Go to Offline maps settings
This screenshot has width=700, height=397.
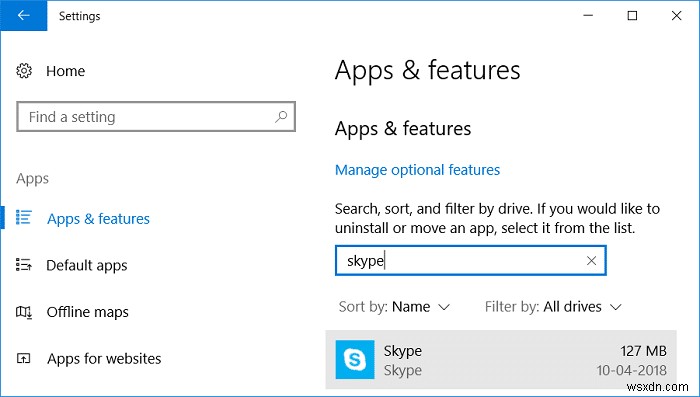pyautogui.click(x=88, y=312)
